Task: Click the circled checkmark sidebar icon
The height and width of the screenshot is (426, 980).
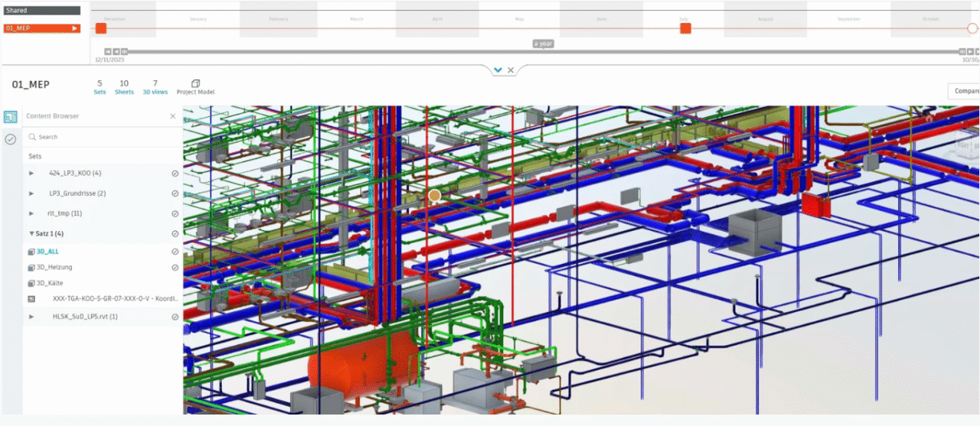Action: point(11,139)
